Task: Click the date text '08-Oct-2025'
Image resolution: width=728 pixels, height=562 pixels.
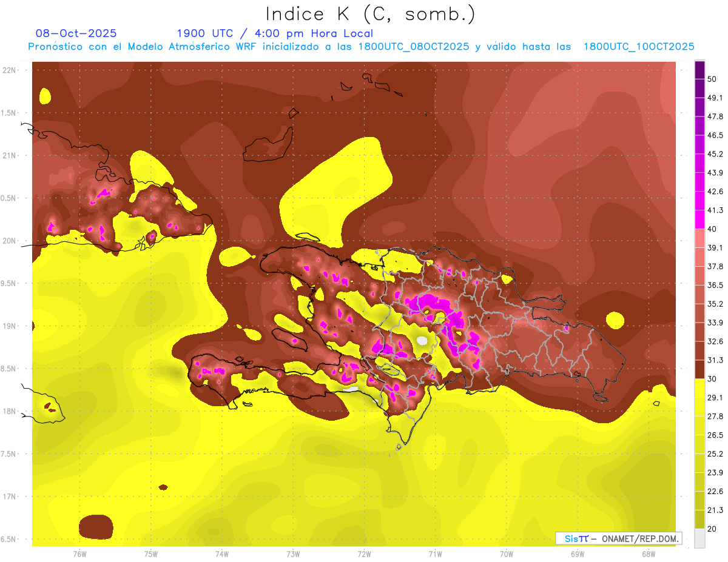Action: point(76,33)
